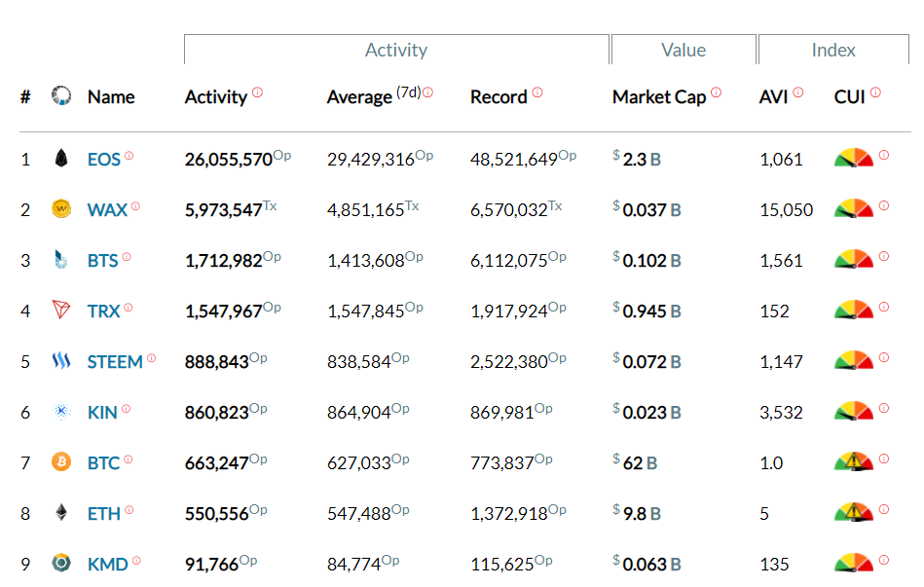This screenshot has width=924, height=587.
Task: Click the CUI gauge icon for KIN
Action: pyautogui.click(x=854, y=412)
